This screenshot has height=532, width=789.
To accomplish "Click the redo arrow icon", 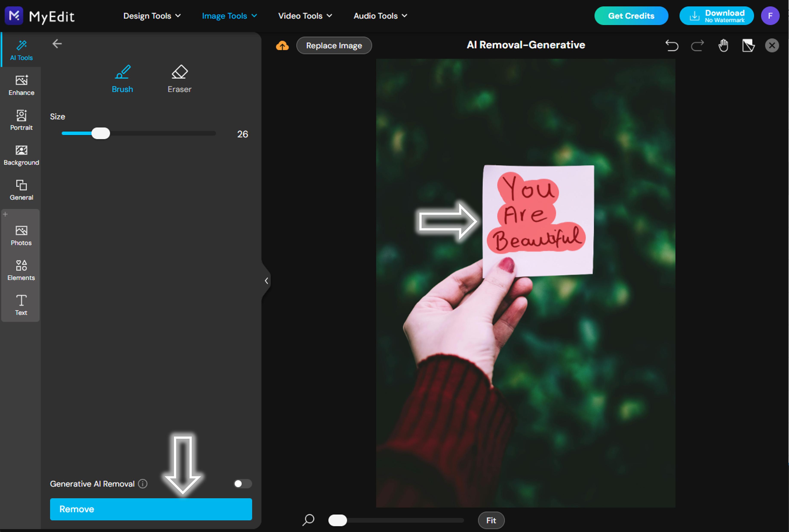I will point(697,45).
